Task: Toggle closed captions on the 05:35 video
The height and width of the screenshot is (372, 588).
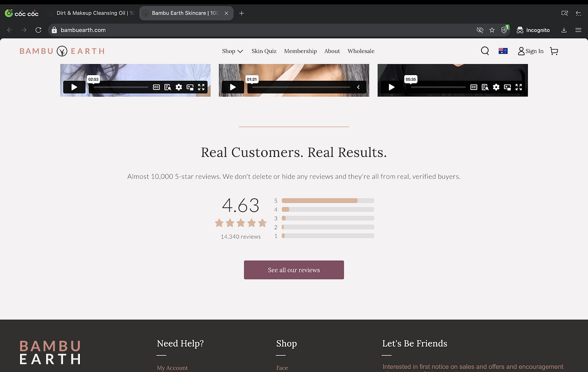Action: 474,87
